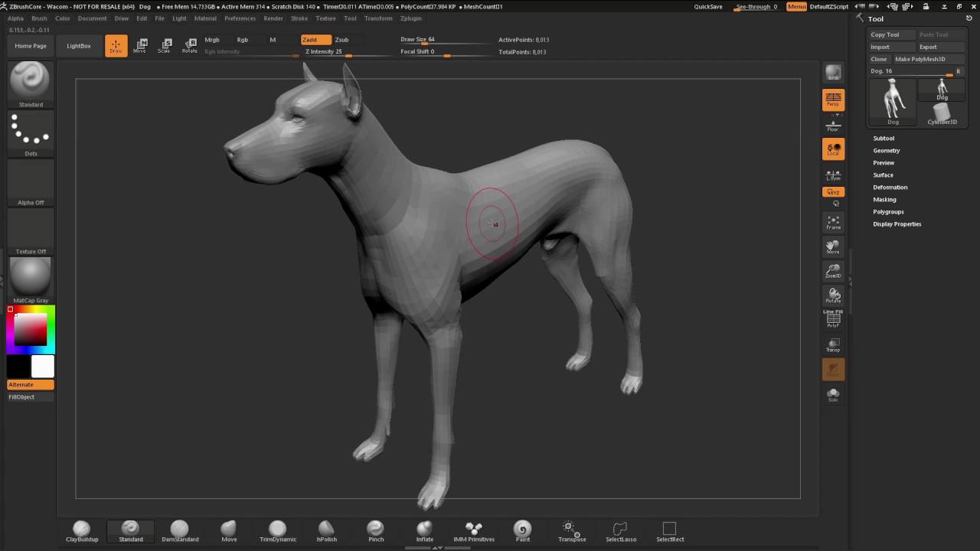980x551 pixels.
Task: Click QuickSave at the top
Action: coord(708,7)
